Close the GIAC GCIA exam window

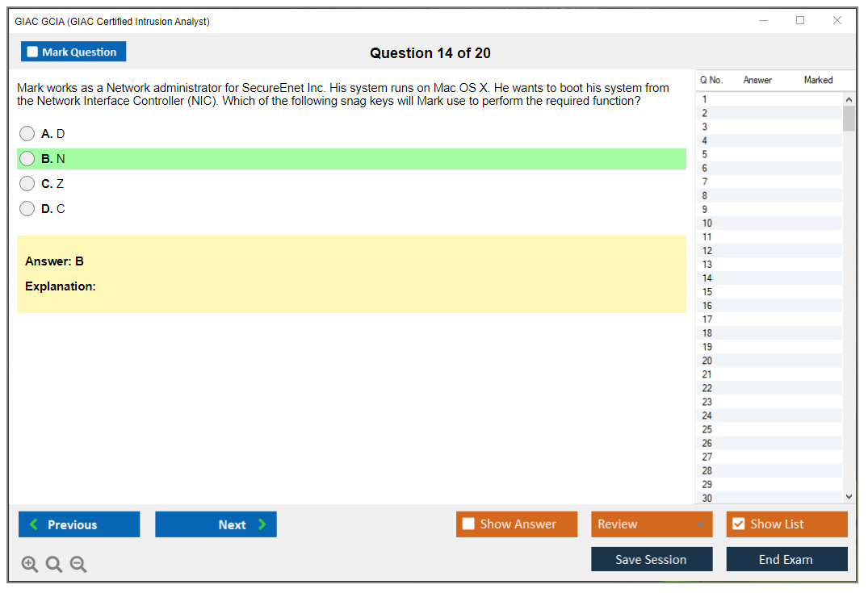[837, 21]
